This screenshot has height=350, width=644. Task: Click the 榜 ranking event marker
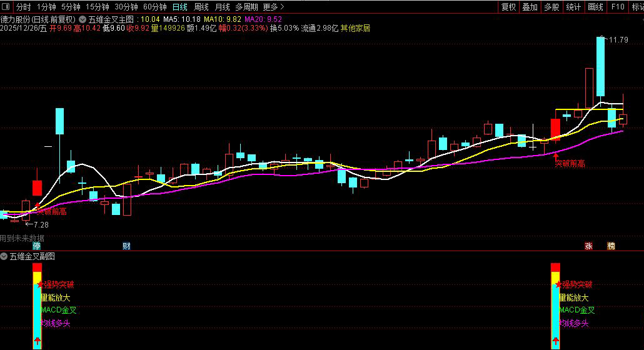(611, 246)
